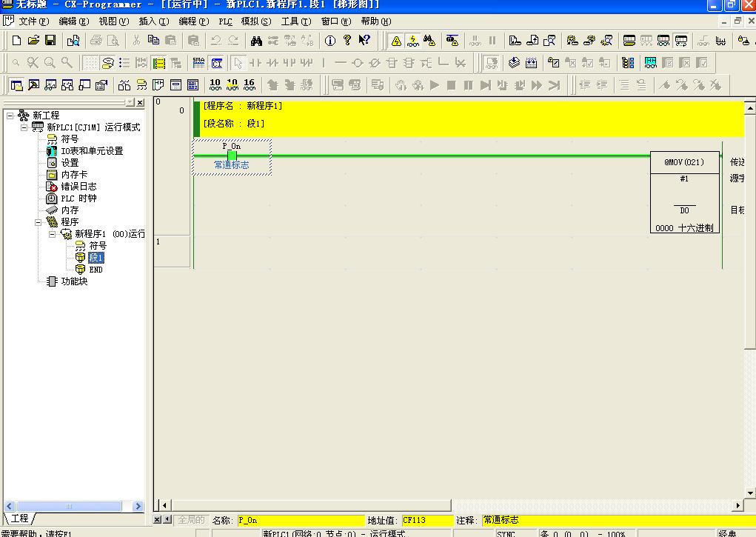
Task: Open the PLC 时钟 clock entry
Action: click(78, 199)
